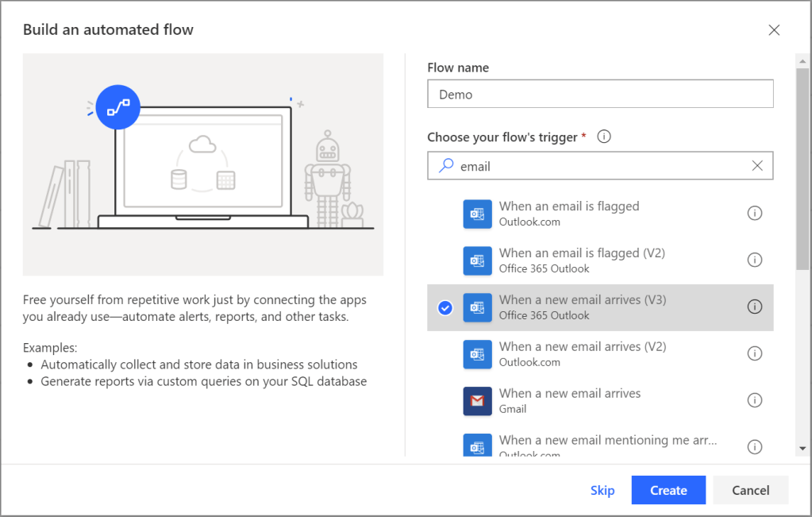This screenshot has height=517, width=812.
Task: Click the Gmail icon in trigger list
Action: click(x=477, y=401)
